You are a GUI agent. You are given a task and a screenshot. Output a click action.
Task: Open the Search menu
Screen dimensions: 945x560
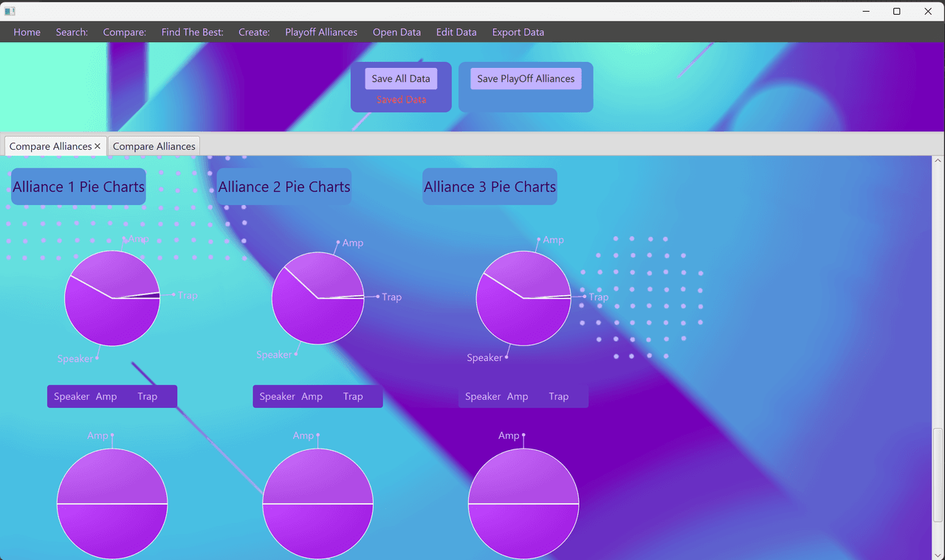click(x=72, y=32)
